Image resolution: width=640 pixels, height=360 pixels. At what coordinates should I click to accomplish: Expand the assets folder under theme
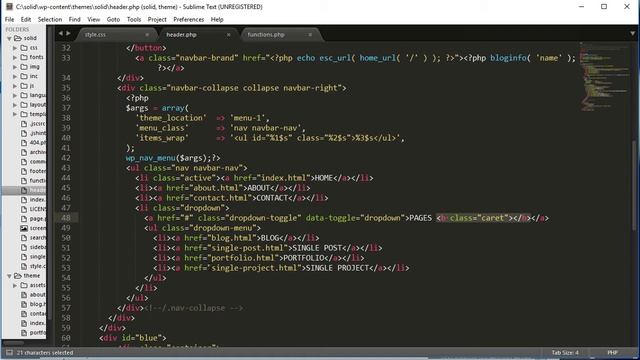click(15, 285)
